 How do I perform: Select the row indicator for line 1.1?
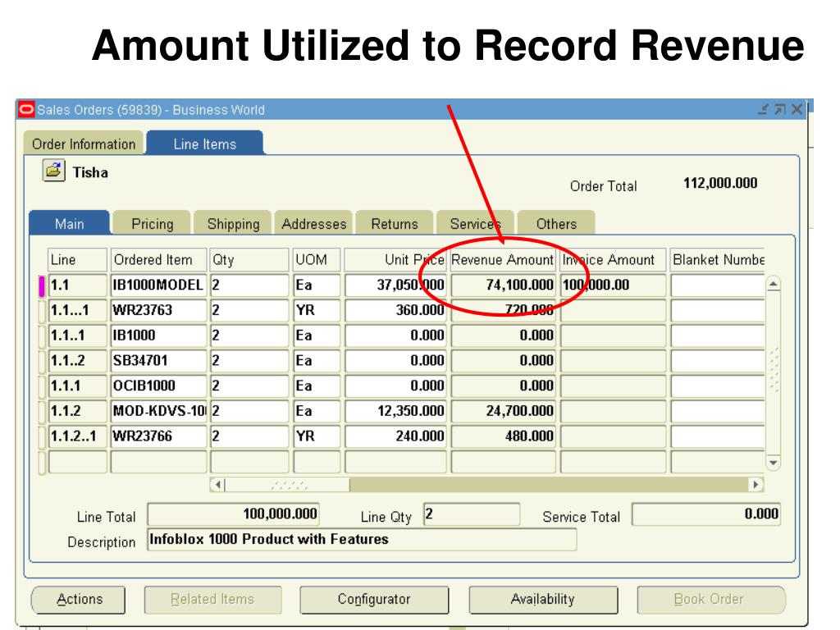(42, 285)
